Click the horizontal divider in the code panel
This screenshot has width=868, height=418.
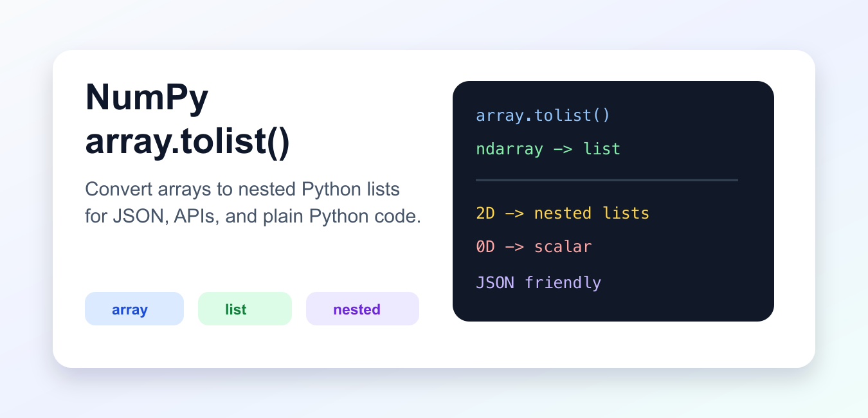607,180
